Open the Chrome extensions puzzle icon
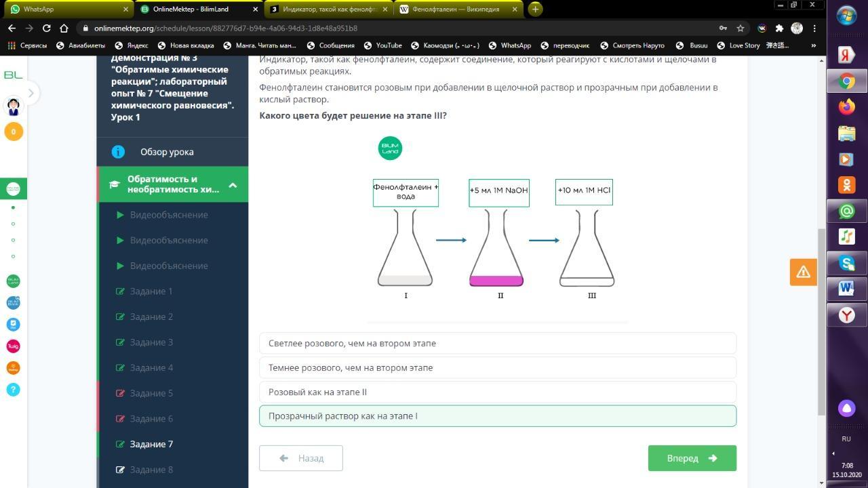868x488 pixels. [x=779, y=28]
